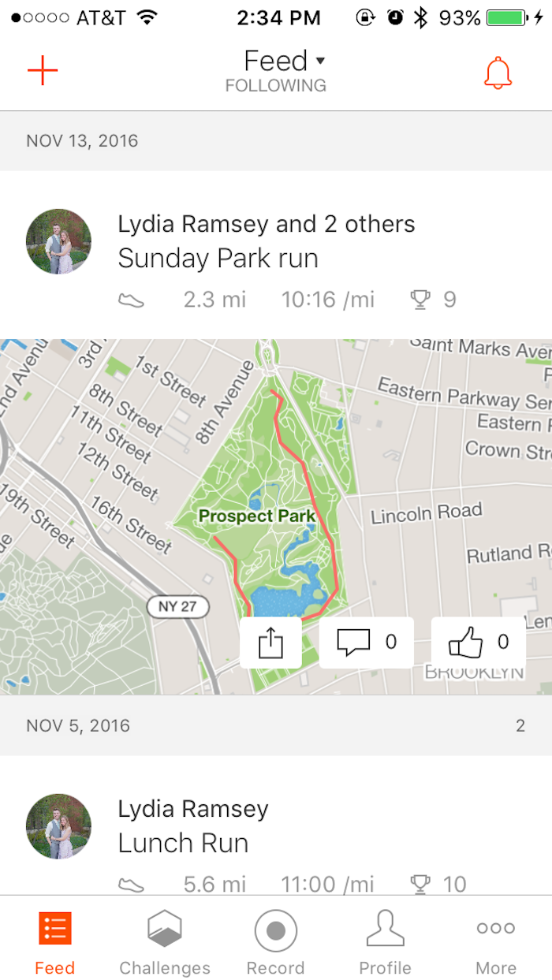Tap the red plus icon to add activity
Image resolution: width=552 pixels, height=980 pixels.
pyautogui.click(x=43, y=71)
